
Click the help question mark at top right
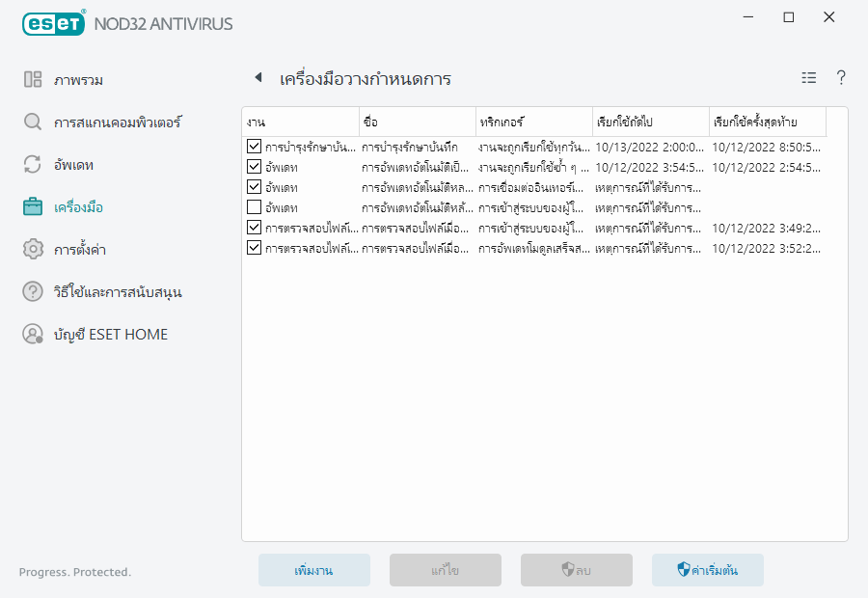point(841,78)
